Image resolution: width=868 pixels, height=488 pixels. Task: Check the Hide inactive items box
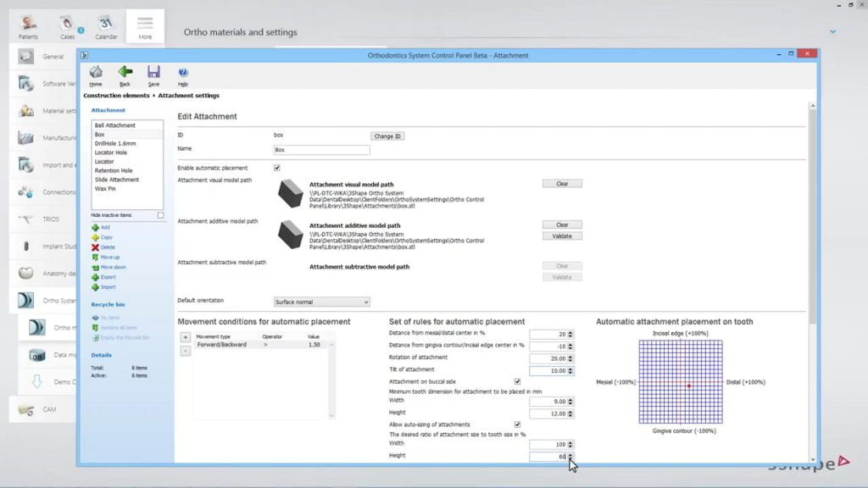tap(160, 215)
